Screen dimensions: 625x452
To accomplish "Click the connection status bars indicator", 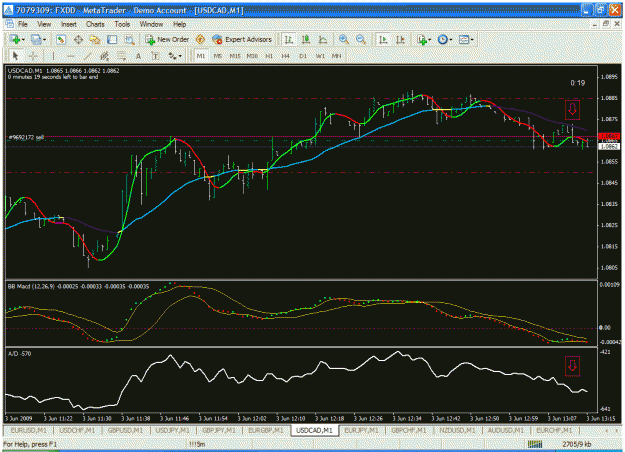I will tap(535, 444).
